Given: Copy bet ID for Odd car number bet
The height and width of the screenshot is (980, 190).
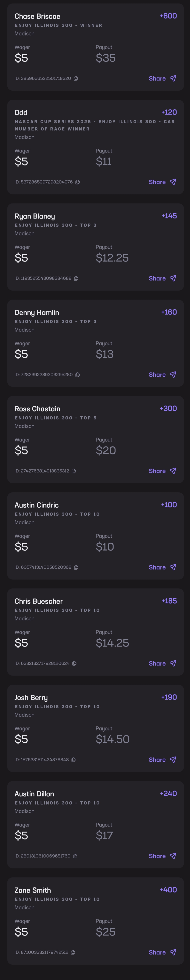Looking at the screenshot, I should [78, 182].
